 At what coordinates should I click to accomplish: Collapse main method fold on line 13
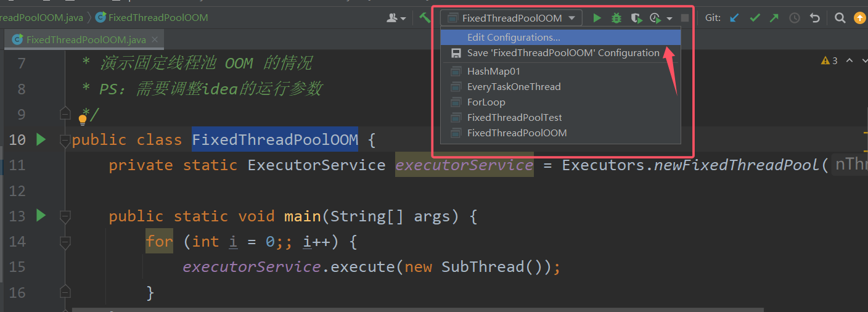coord(65,216)
